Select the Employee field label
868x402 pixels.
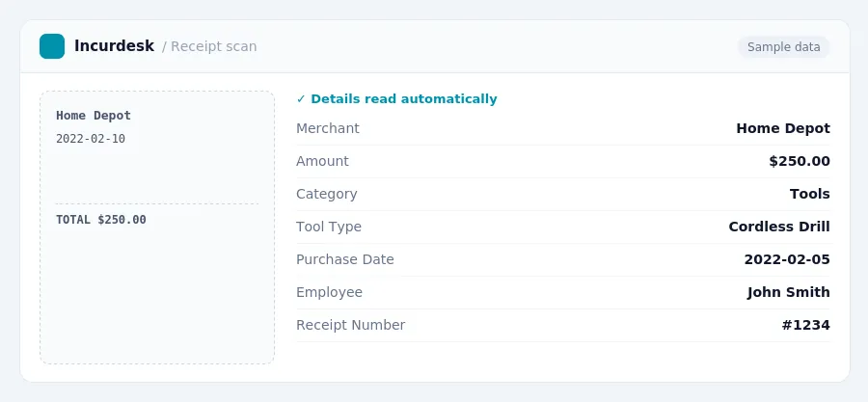click(330, 292)
